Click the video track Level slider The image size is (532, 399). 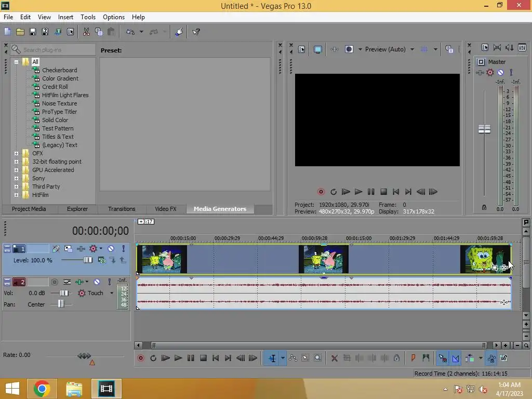pyautogui.click(x=88, y=260)
